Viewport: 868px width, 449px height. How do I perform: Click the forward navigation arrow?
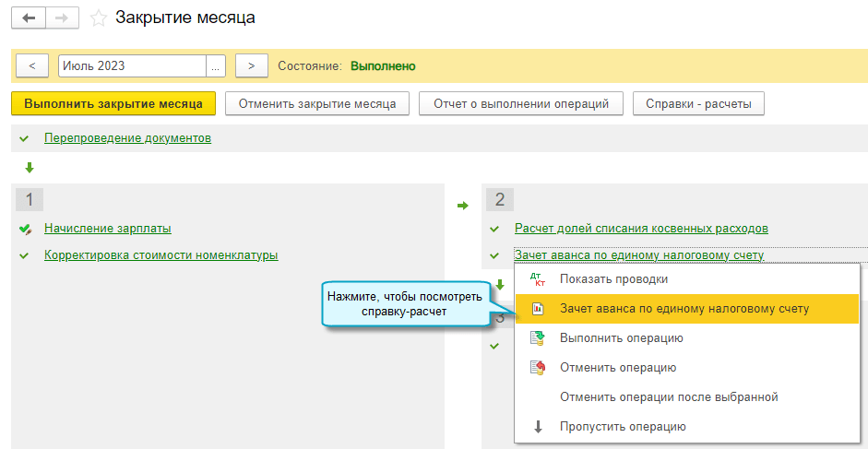[x=62, y=18]
